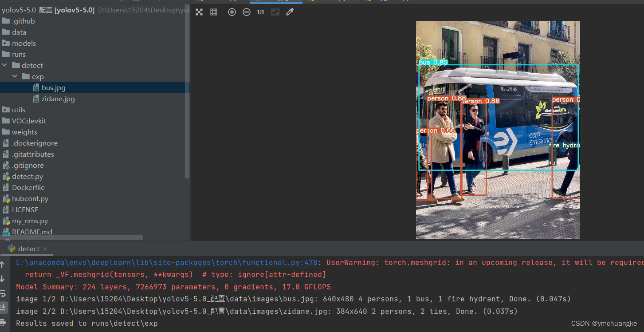
Task: Click the 'Model Summary: 224 layers' console line
Action: pyautogui.click(x=173, y=287)
